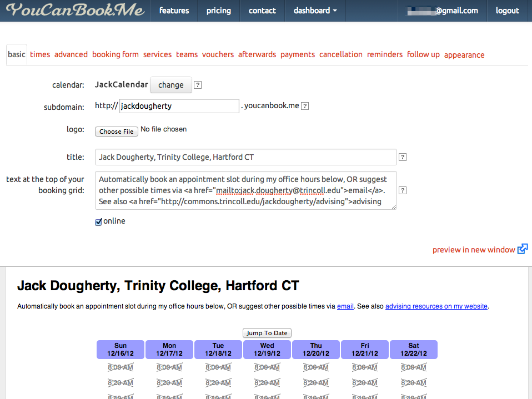
Task: Click the 8:20 AM slot under Monday
Action: (x=169, y=383)
